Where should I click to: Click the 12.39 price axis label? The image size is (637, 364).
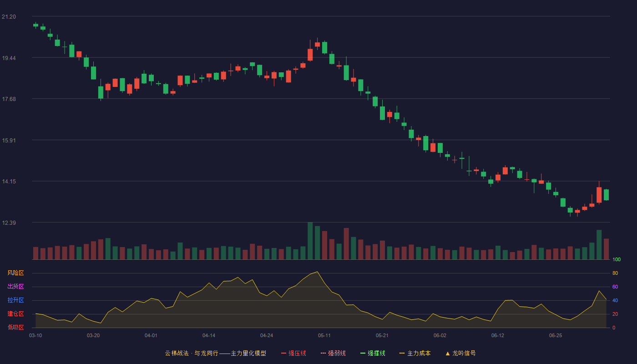(9, 223)
